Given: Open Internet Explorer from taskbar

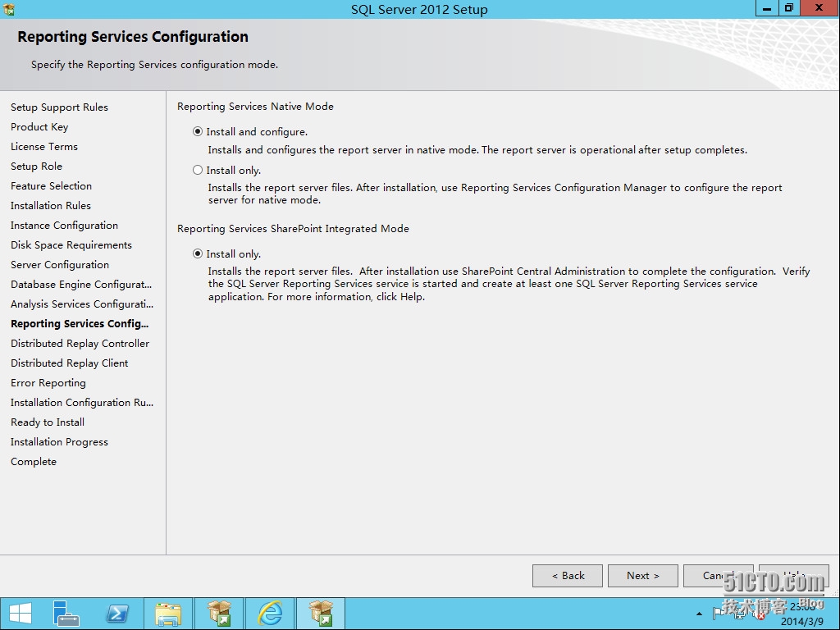Looking at the screenshot, I should pyautogui.click(x=270, y=614).
